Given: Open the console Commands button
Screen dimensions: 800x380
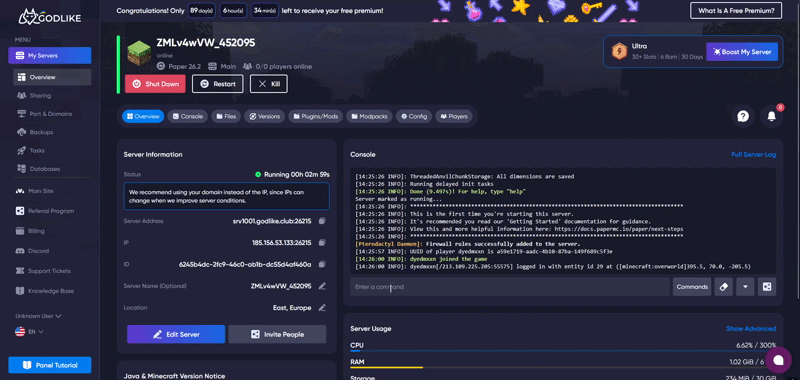Looking at the screenshot, I should click(x=692, y=287).
